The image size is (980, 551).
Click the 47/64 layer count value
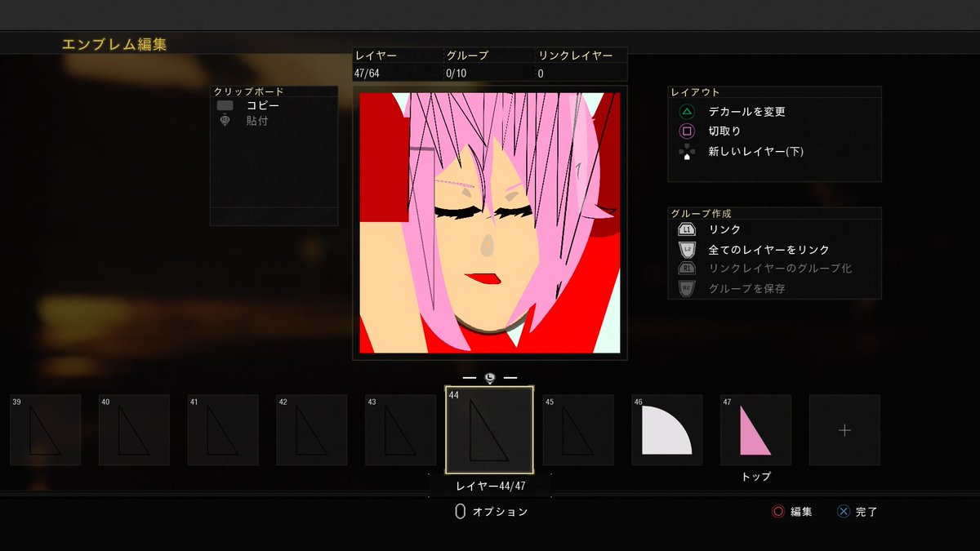pyautogui.click(x=366, y=73)
